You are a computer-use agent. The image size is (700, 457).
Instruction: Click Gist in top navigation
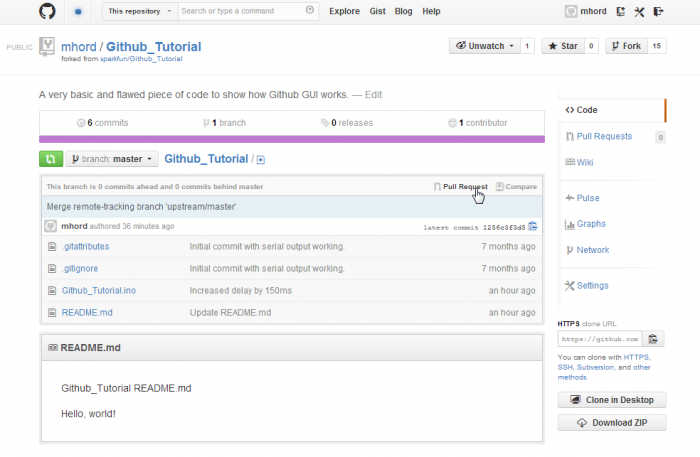pyautogui.click(x=377, y=11)
